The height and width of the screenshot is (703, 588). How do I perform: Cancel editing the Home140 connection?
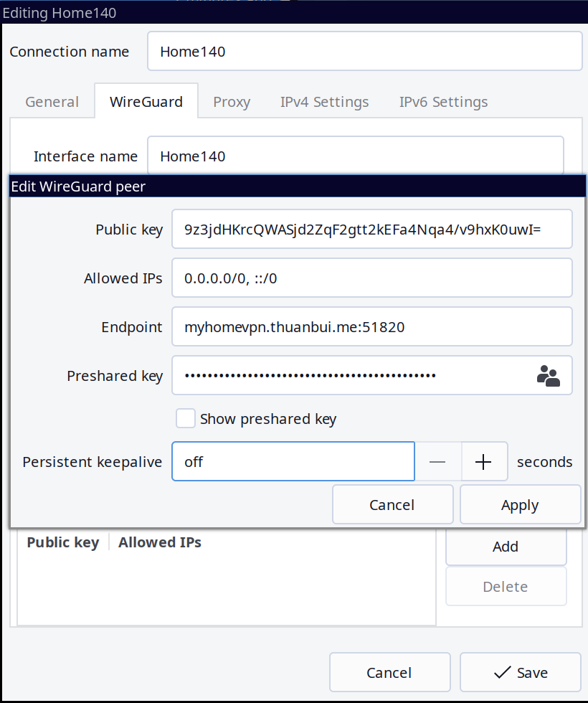pos(389,673)
